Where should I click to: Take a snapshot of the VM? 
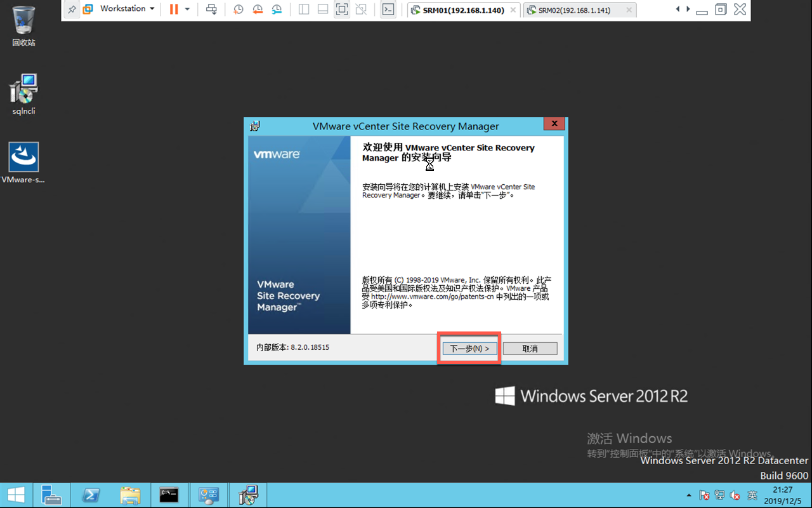click(238, 10)
